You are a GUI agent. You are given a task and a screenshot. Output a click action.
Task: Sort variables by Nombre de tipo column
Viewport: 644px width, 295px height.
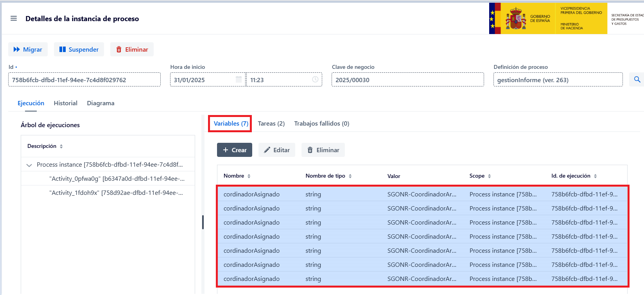coord(328,176)
